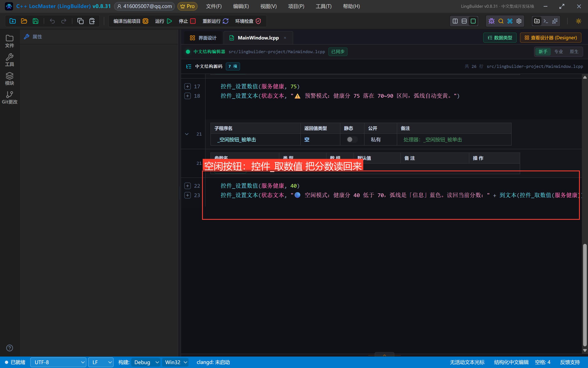Open the UTF-8 encoding dropdown

tap(58, 362)
